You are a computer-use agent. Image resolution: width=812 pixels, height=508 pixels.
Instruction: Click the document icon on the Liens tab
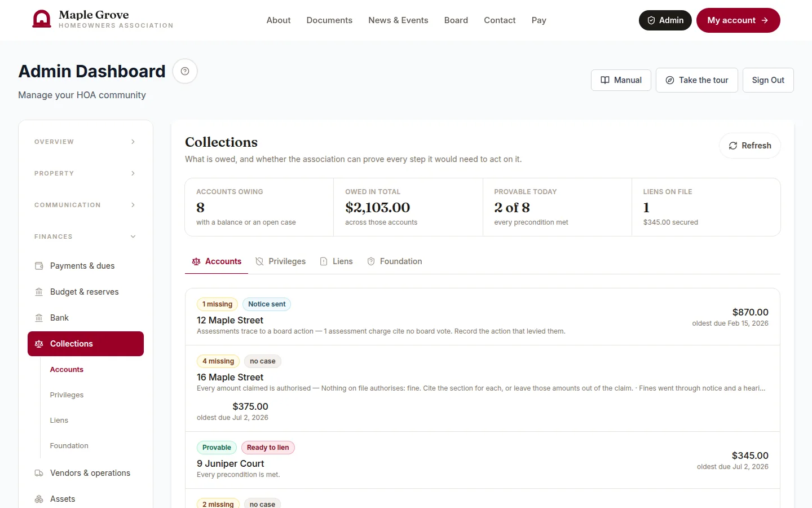click(x=324, y=261)
